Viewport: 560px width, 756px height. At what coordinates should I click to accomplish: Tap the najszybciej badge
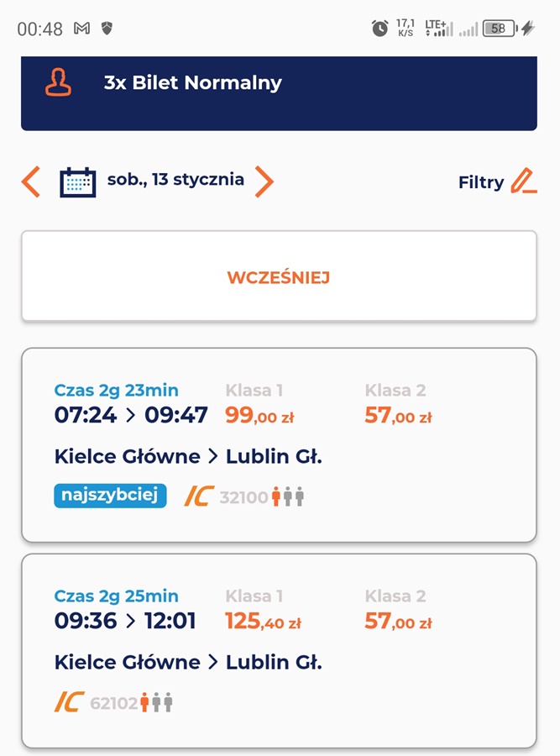tap(110, 496)
